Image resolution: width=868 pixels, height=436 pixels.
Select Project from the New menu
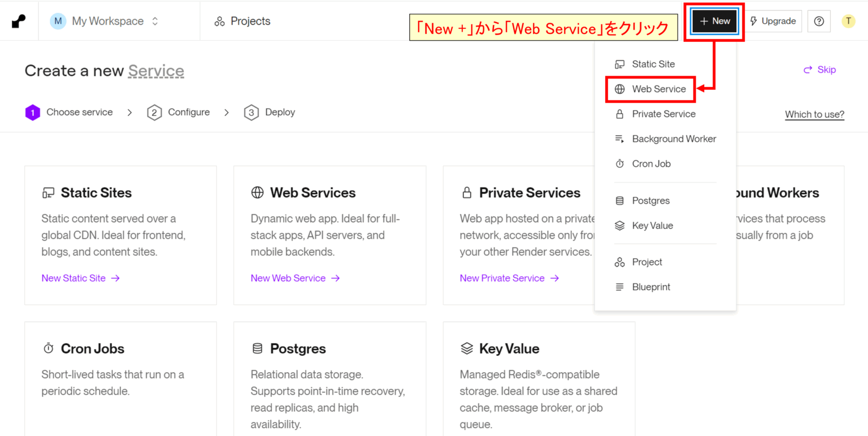647,262
